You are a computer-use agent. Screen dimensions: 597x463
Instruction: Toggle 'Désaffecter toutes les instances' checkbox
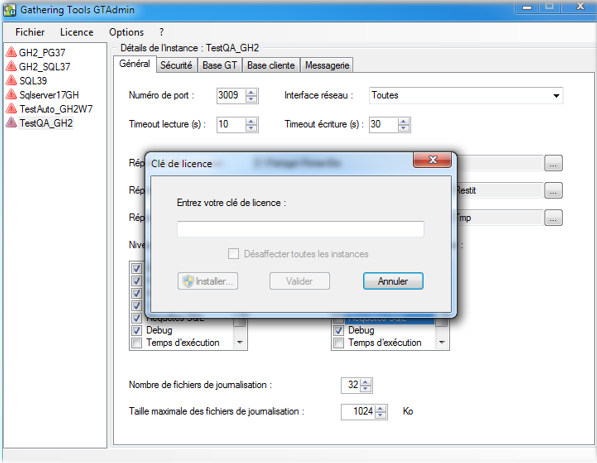pos(233,254)
